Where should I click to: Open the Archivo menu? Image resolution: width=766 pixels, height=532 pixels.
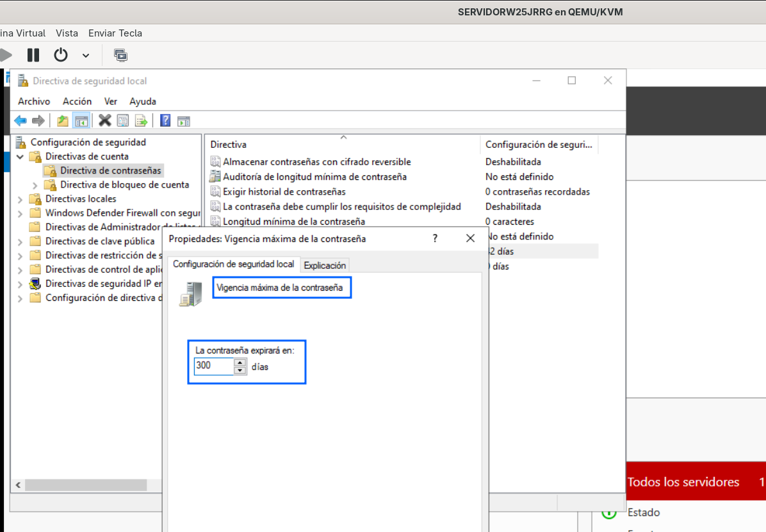[34, 101]
